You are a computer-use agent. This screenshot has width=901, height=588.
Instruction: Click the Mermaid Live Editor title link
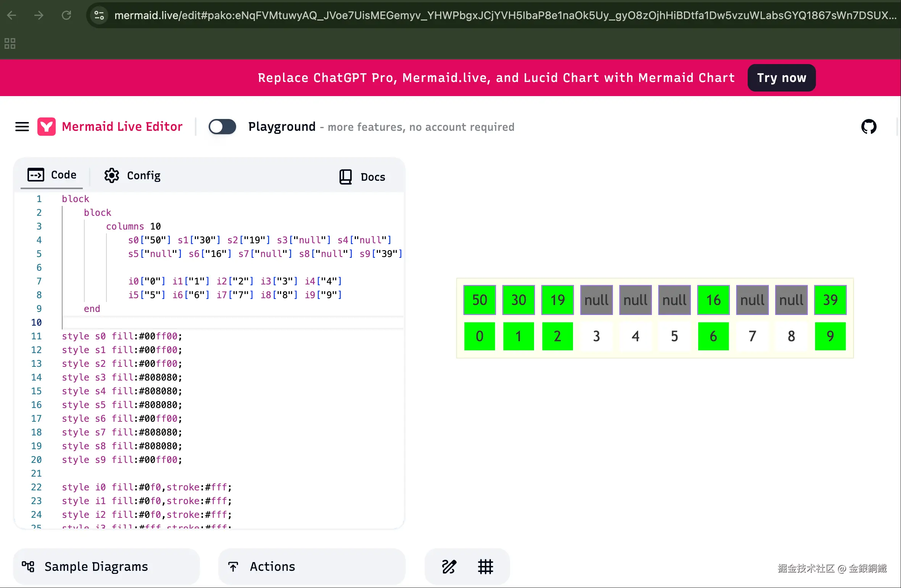point(122,127)
